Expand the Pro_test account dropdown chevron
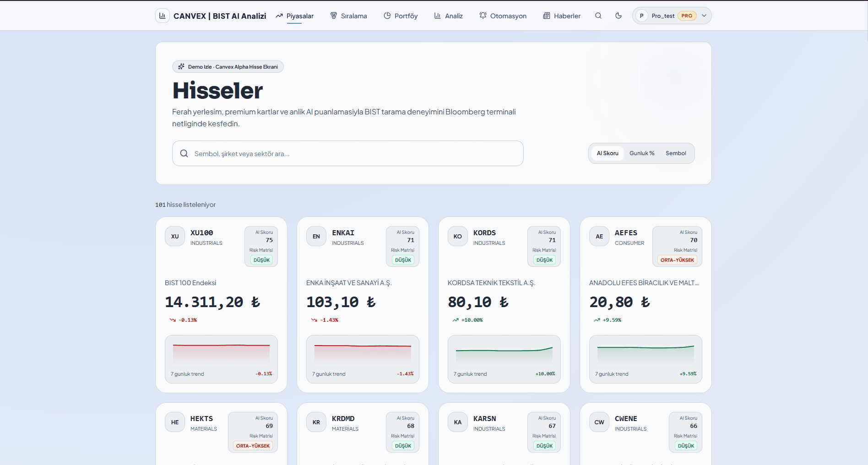This screenshot has height=465, width=868. (704, 16)
